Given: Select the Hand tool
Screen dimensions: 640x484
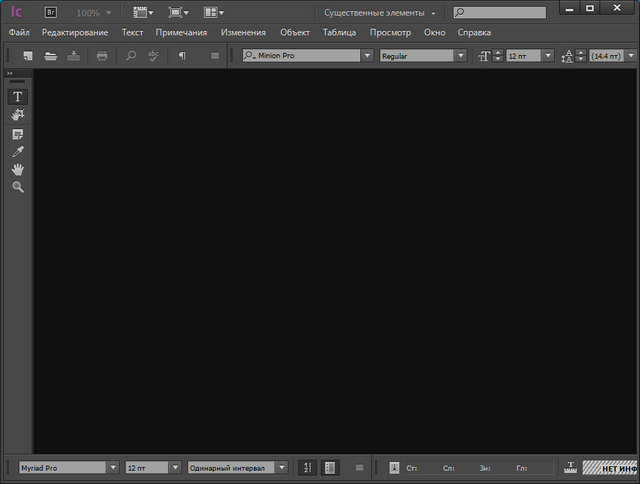Looking at the screenshot, I should click(x=17, y=170).
